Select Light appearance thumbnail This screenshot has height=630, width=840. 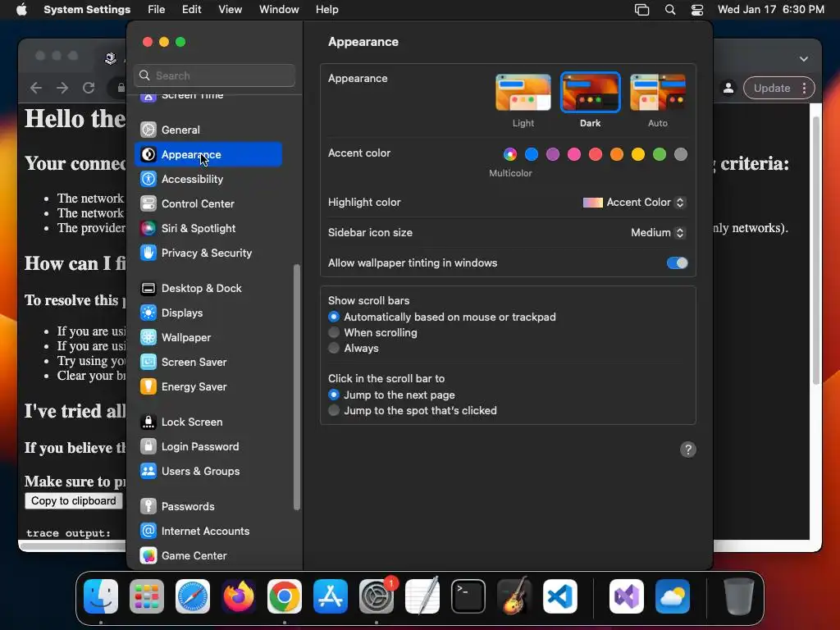(x=523, y=93)
